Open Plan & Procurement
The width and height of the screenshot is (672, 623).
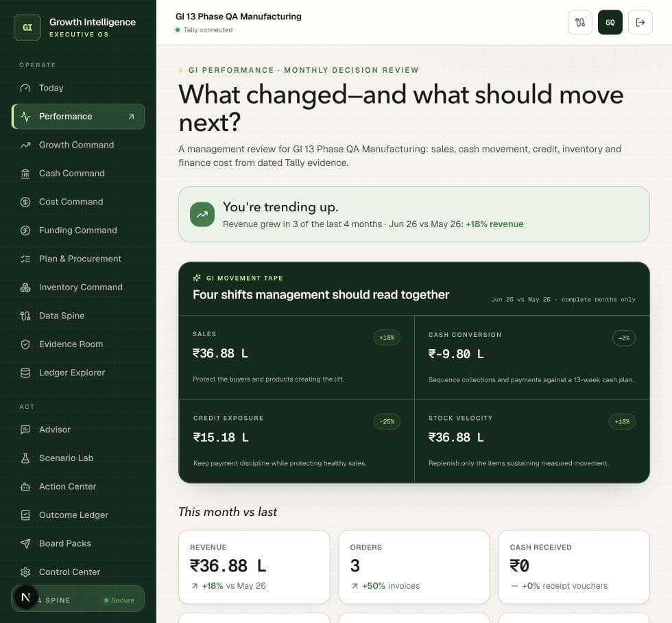pos(78,259)
